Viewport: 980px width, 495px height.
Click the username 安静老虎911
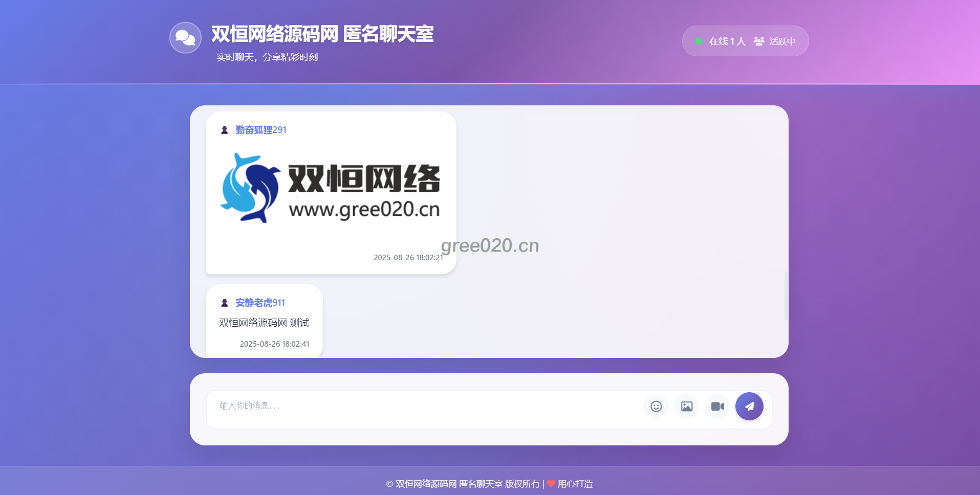pos(260,303)
